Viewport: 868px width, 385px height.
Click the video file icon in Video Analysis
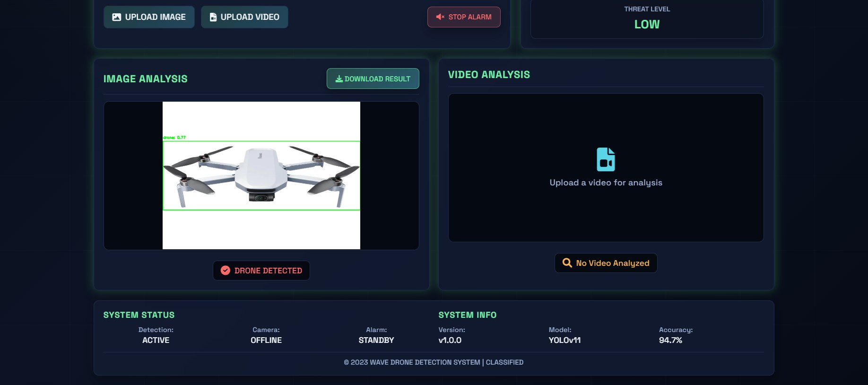[x=606, y=159]
